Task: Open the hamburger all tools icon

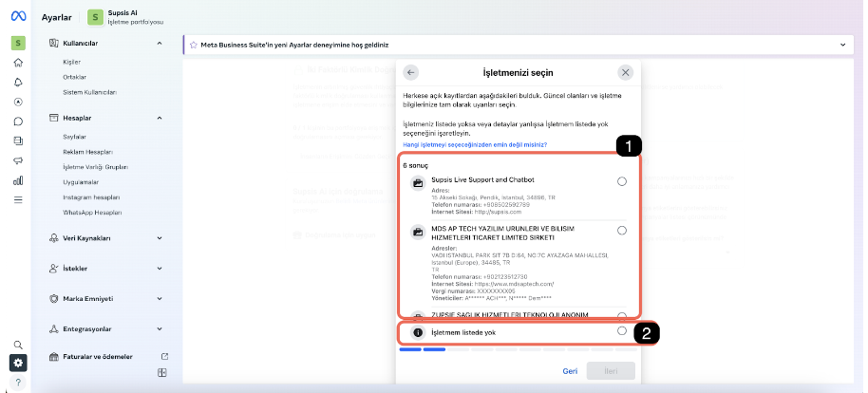Action: pos(18,199)
